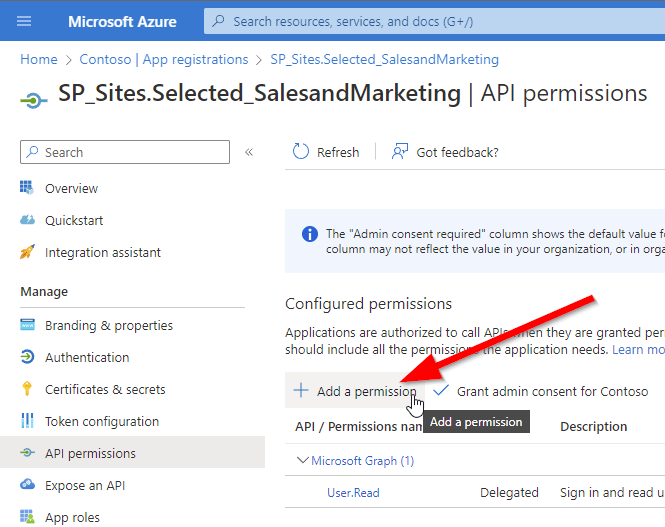Go to Home breadcrumb
Screen dimensions: 665x527
pos(39,59)
